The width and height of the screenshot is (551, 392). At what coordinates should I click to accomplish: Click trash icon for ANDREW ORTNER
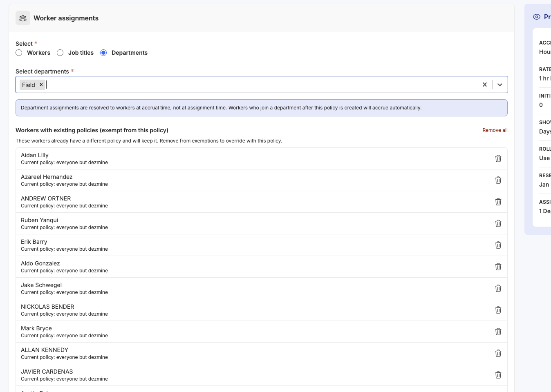tap(498, 202)
